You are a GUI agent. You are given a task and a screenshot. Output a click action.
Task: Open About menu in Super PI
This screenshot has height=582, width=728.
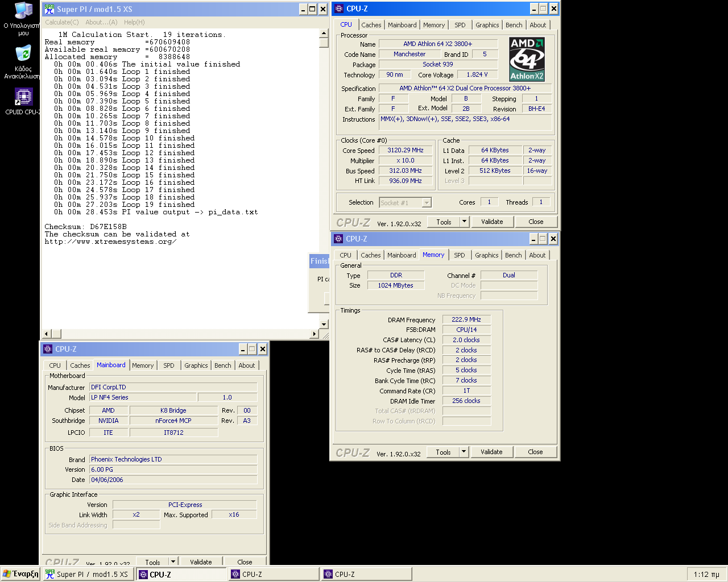tap(101, 22)
